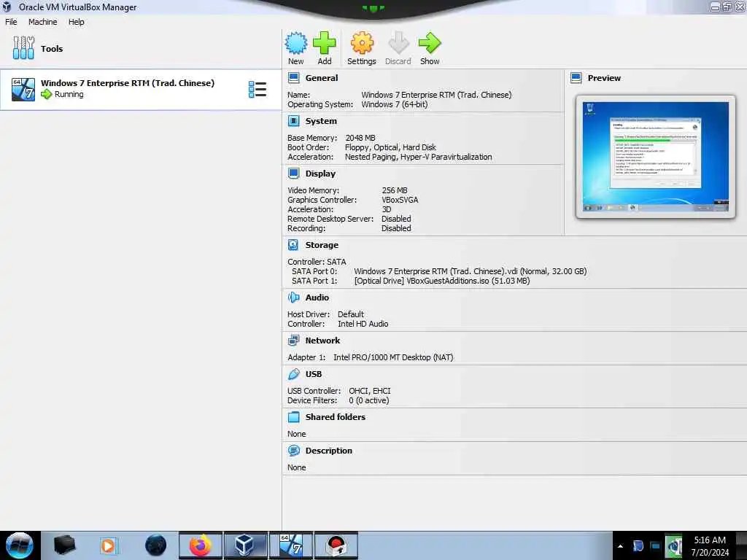Open the Description section heading link

tap(329, 451)
